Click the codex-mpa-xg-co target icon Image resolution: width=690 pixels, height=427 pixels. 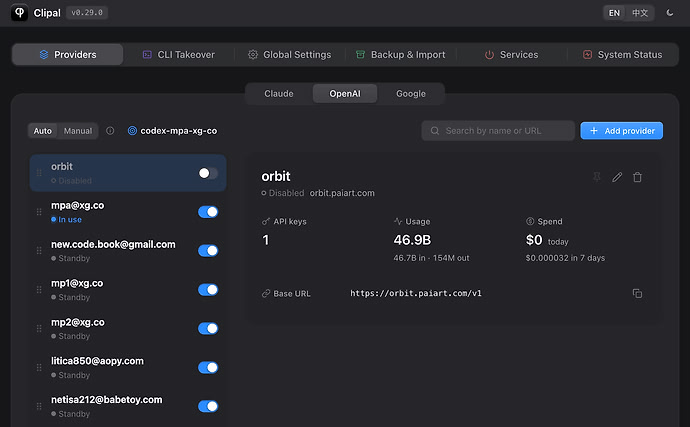[132, 131]
